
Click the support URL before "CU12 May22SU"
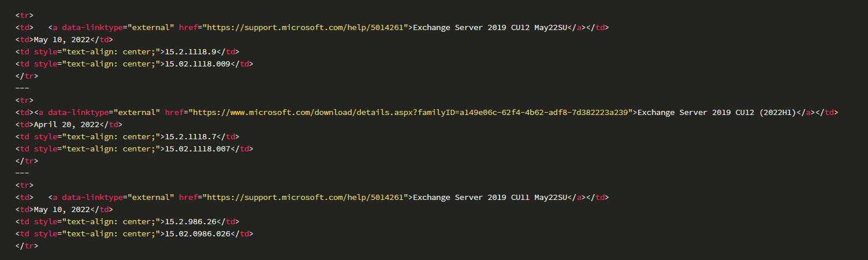pos(308,27)
